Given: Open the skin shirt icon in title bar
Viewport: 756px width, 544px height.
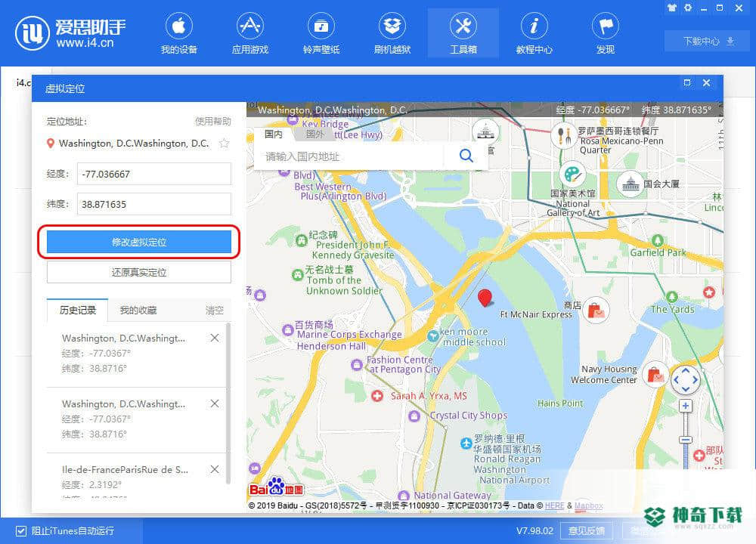Looking at the screenshot, I should pyautogui.click(x=671, y=8).
